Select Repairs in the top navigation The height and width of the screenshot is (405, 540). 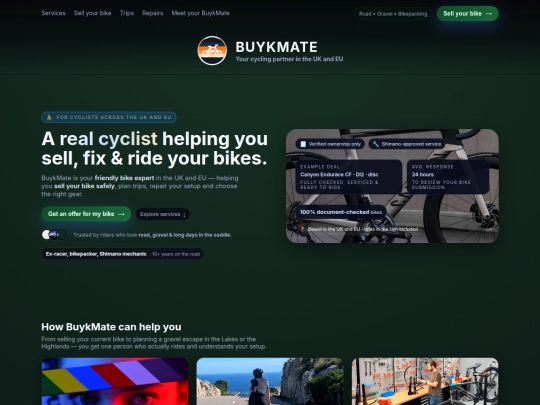pos(153,13)
